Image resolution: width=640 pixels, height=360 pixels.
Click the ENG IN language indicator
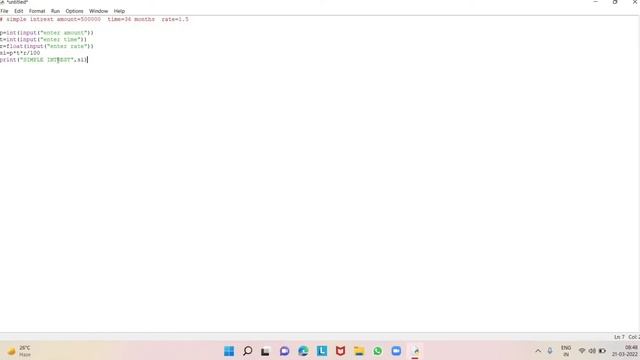566,351
